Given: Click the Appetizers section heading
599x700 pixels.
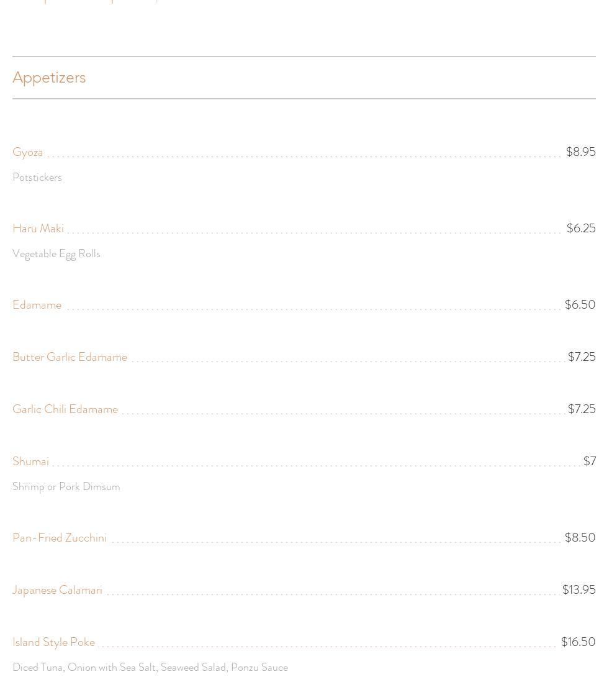Looking at the screenshot, I should 49,78.
